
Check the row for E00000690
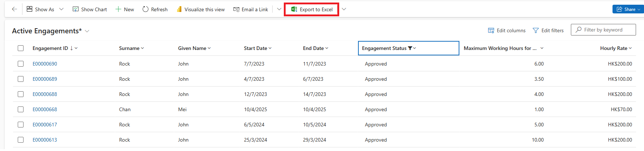pos(21,64)
